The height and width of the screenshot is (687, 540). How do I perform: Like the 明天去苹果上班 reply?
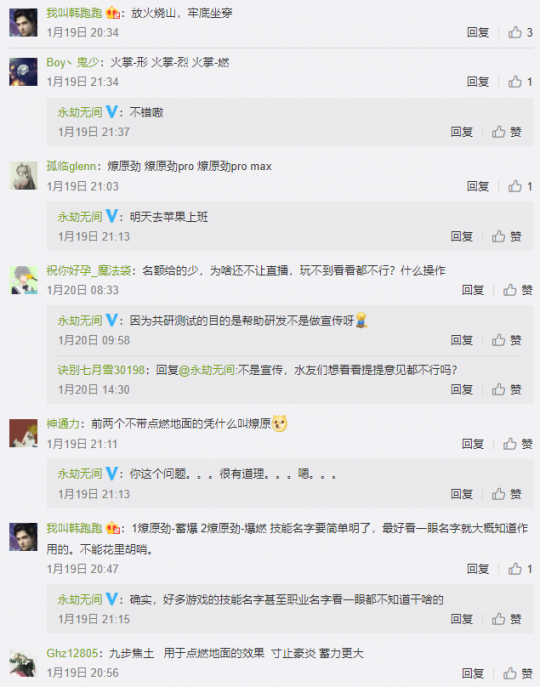pyautogui.click(x=507, y=237)
